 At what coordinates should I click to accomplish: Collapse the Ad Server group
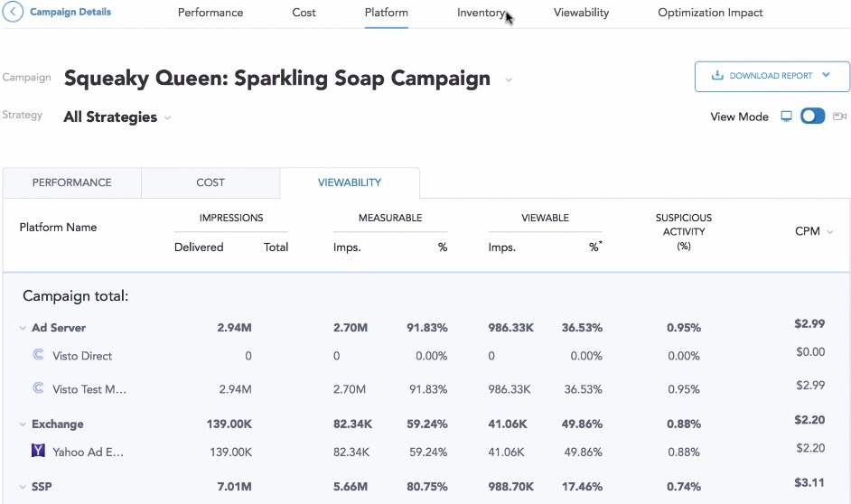(23, 329)
